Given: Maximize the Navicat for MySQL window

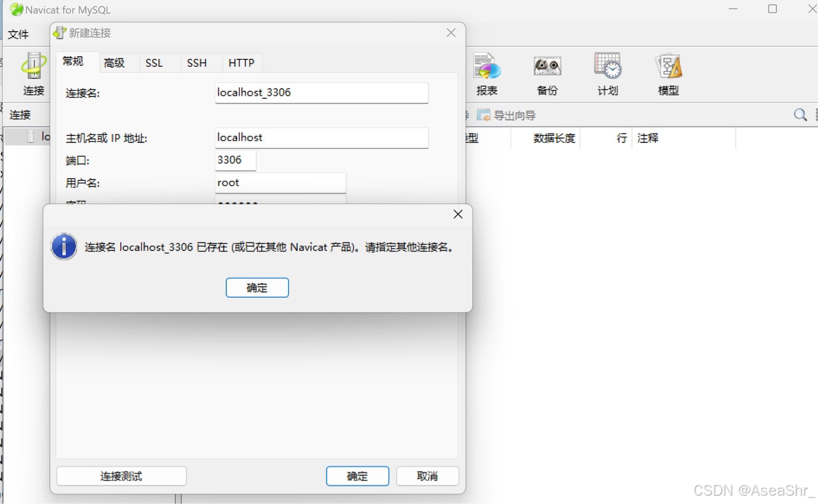Looking at the screenshot, I should [773, 9].
